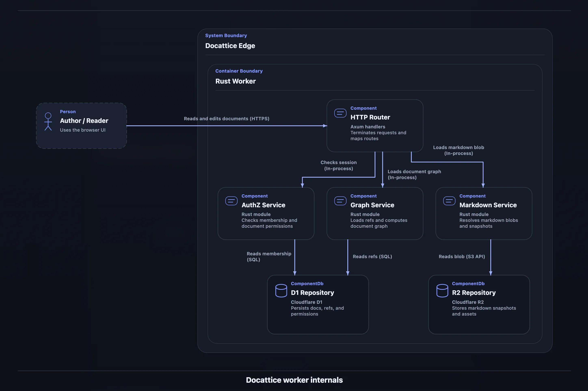This screenshot has width=588, height=391.
Task: Click the Author / Reader person stick-figure icon
Action: pyautogui.click(x=48, y=122)
